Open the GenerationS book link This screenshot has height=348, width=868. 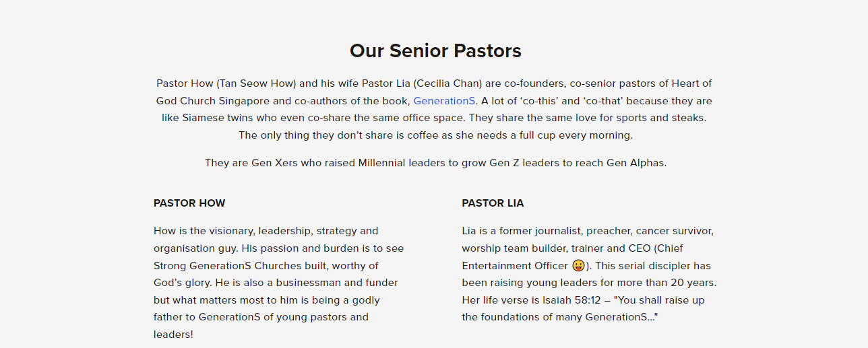444,101
